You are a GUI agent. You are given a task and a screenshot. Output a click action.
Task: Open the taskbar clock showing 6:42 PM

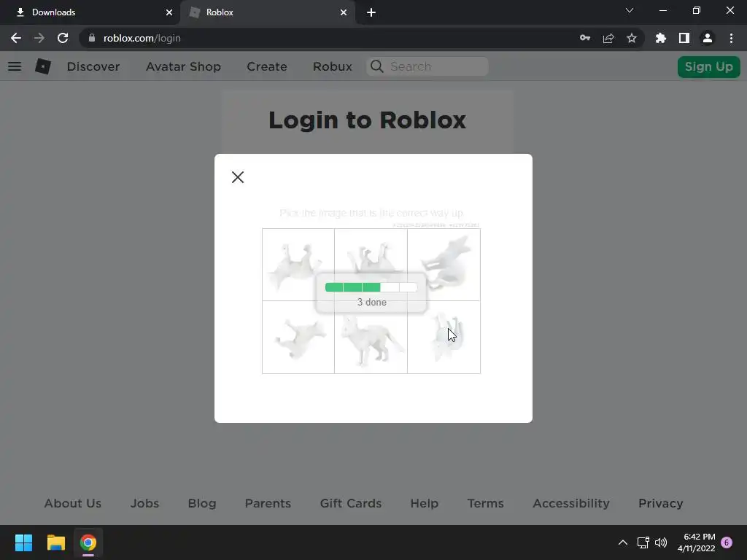[x=696, y=542]
